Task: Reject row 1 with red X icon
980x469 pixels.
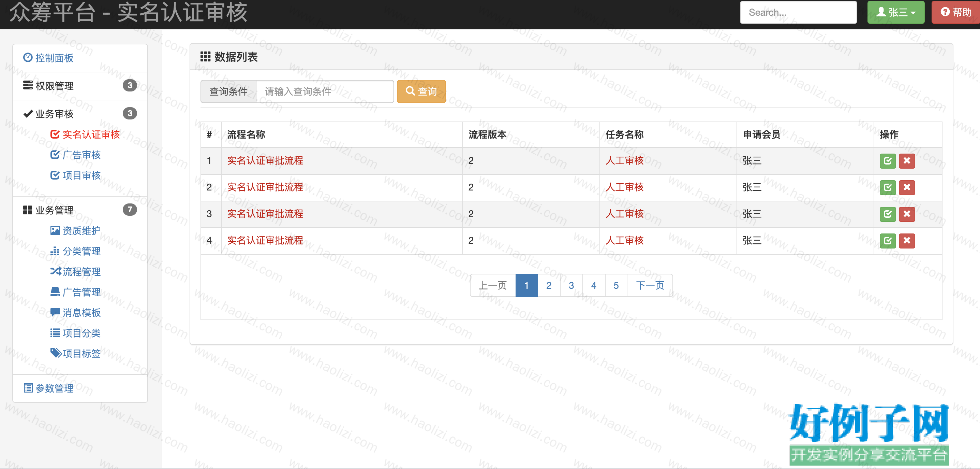Action: pyautogui.click(x=907, y=161)
